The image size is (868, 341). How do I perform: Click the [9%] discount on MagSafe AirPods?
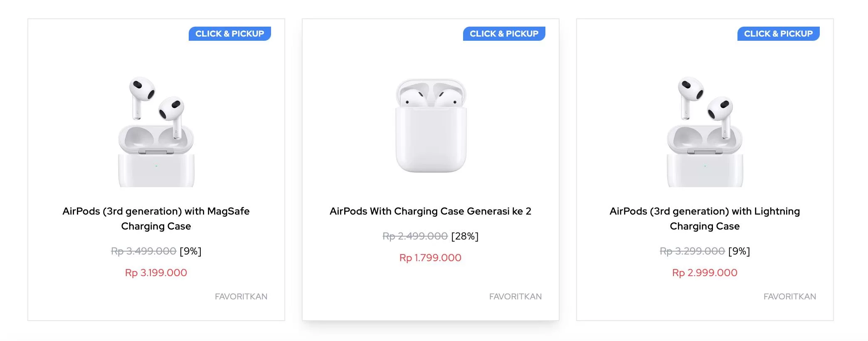click(190, 251)
